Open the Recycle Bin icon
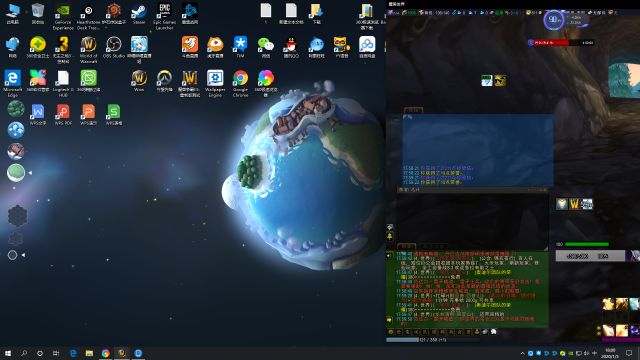The height and width of the screenshot is (360, 640). pos(38,14)
